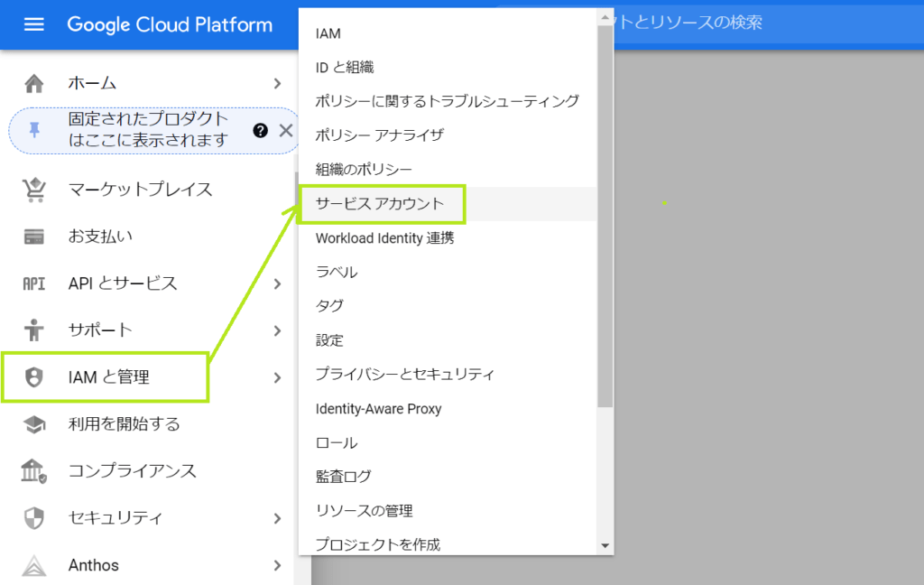Expand the IAM と管理 submenu arrow

tap(278, 377)
